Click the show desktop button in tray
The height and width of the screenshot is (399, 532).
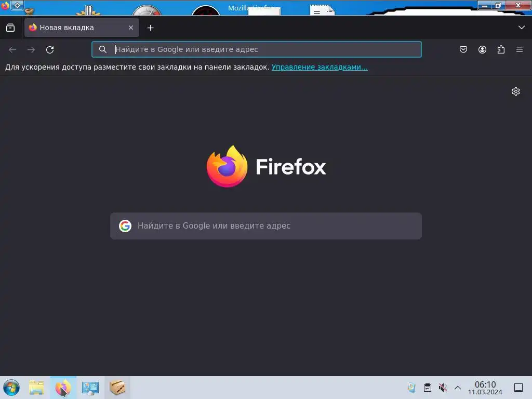(518, 388)
